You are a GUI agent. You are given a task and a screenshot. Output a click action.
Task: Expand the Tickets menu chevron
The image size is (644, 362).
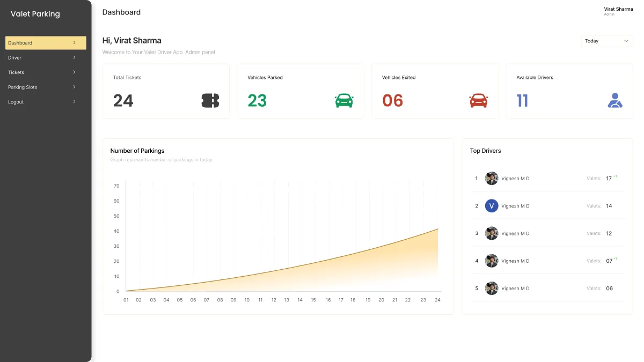[74, 72]
